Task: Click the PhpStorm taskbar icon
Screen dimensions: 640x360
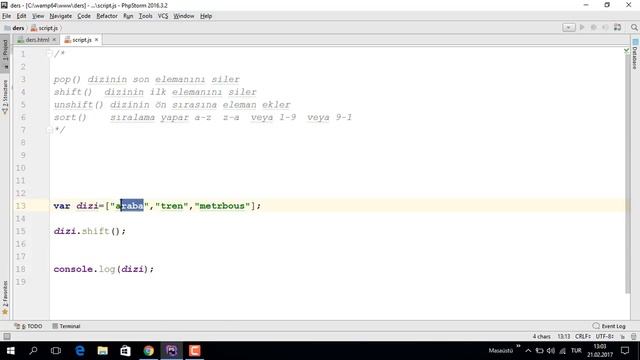Action: [171, 351]
